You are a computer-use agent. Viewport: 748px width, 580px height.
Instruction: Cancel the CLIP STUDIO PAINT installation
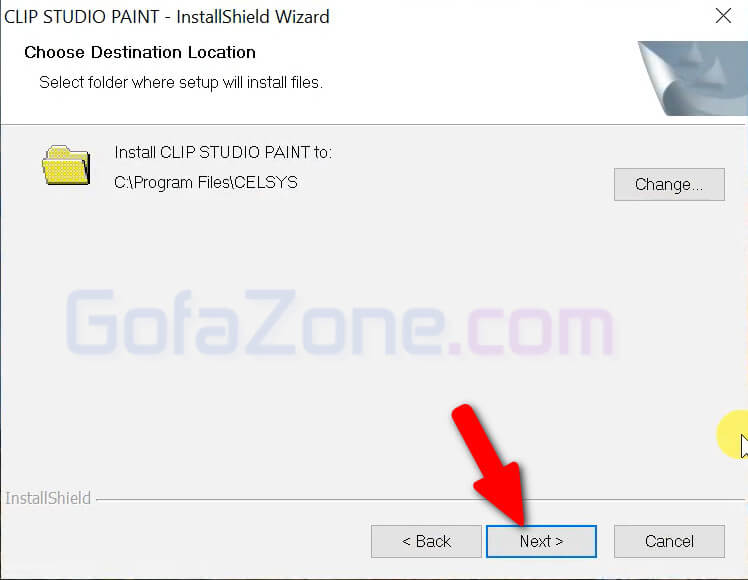coord(669,541)
